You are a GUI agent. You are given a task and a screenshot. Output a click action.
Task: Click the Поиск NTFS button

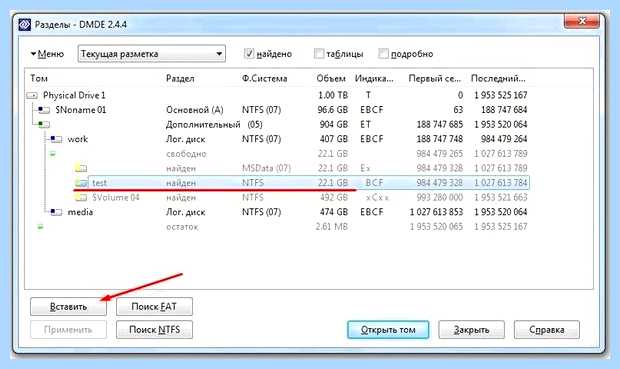point(154,329)
